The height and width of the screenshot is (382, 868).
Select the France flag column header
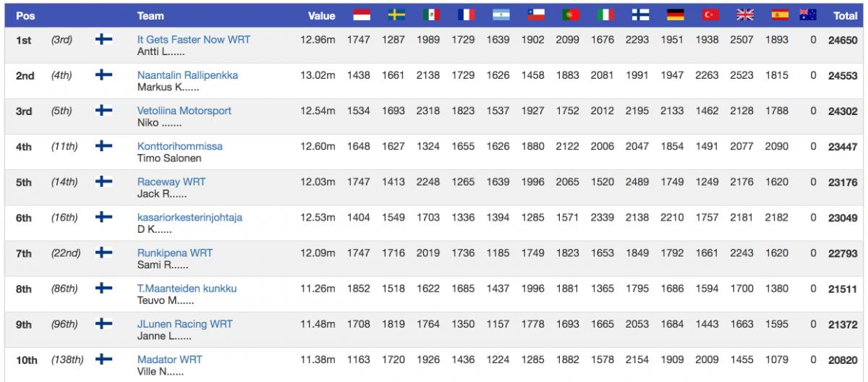(x=466, y=14)
